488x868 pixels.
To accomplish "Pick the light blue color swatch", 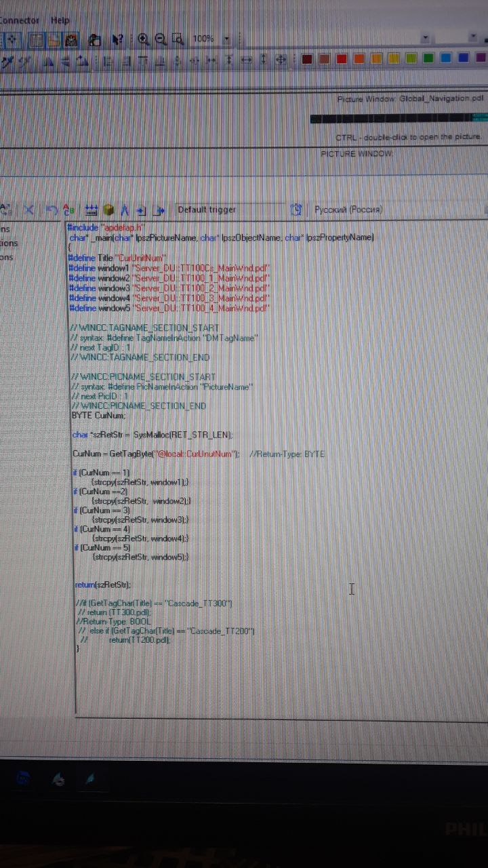I will click(x=445, y=59).
